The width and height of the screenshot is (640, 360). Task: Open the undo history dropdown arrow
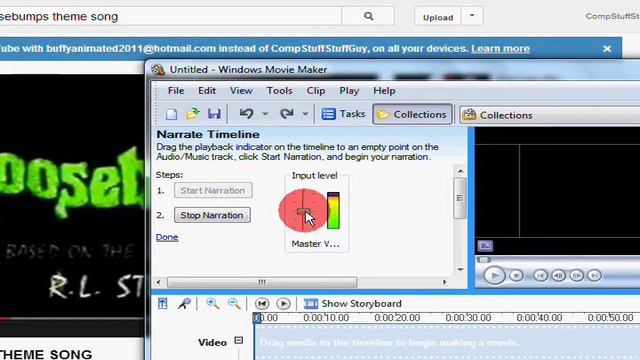click(265, 114)
